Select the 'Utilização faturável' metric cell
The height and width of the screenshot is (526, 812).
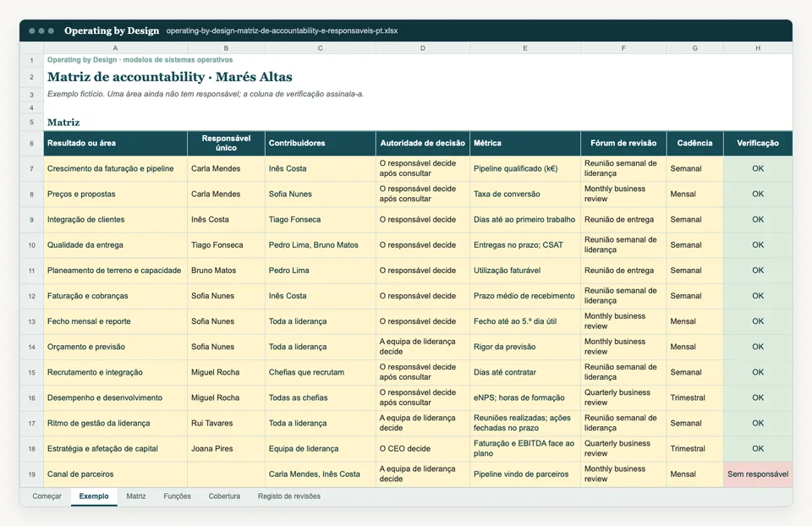[525, 271]
